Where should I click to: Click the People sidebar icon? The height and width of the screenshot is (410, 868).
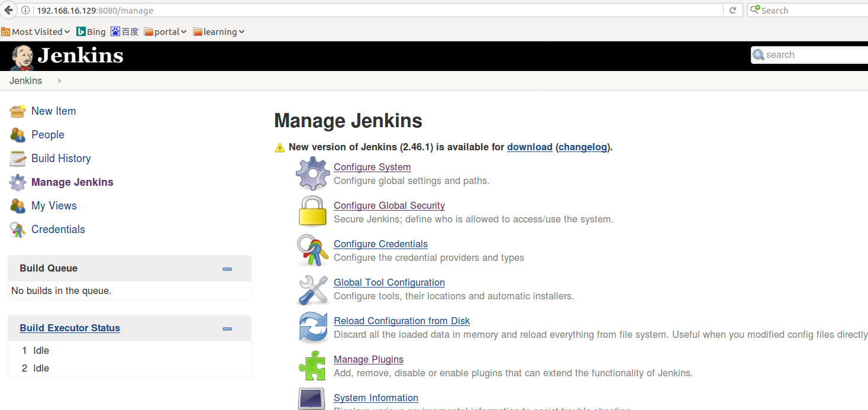[x=18, y=135]
